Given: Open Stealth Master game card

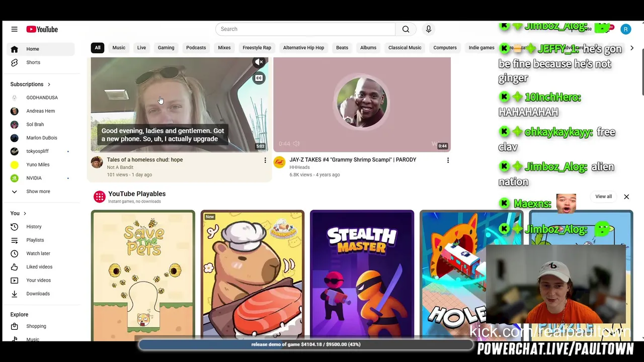Looking at the screenshot, I should [362, 276].
